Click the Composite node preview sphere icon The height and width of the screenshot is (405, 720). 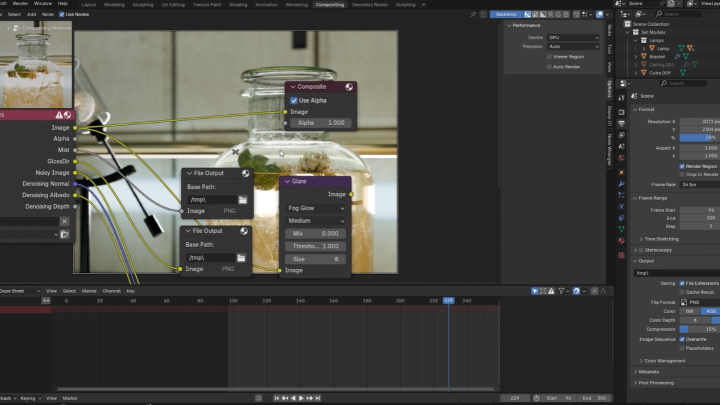[349, 87]
